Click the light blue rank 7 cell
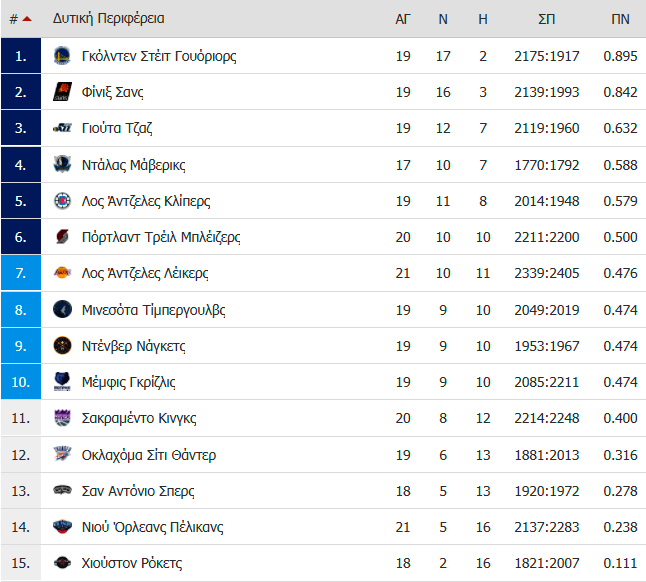646x582 pixels. [x=21, y=273]
